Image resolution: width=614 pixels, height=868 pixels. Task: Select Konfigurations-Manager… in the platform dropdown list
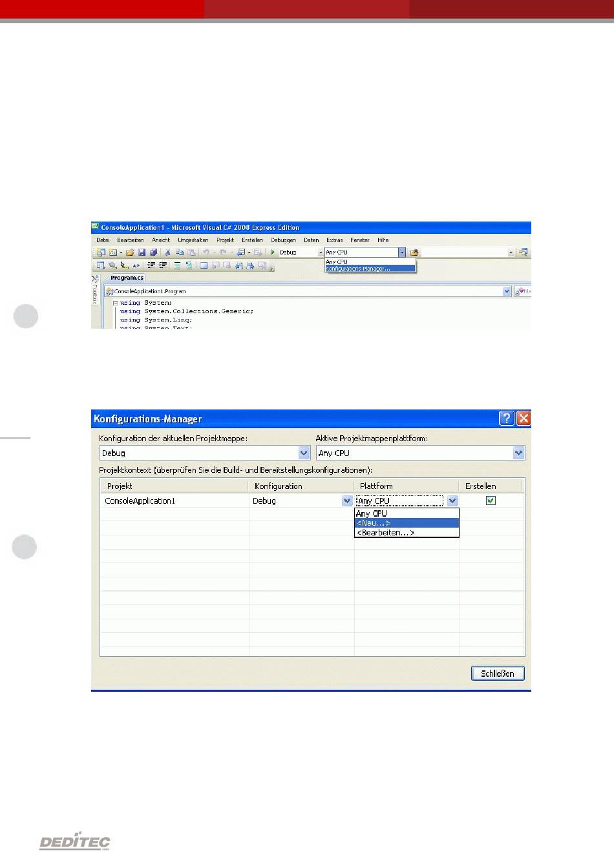tap(370, 268)
